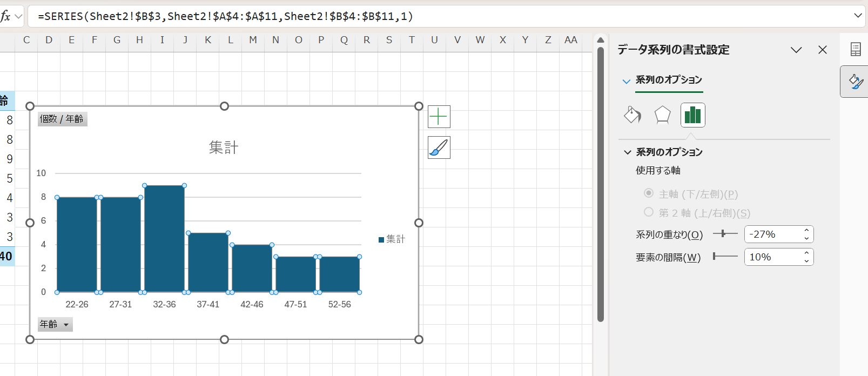The height and width of the screenshot is (376, 868).
Task: Collapse 系列のオプション section expander
Action: click(628, 152)
